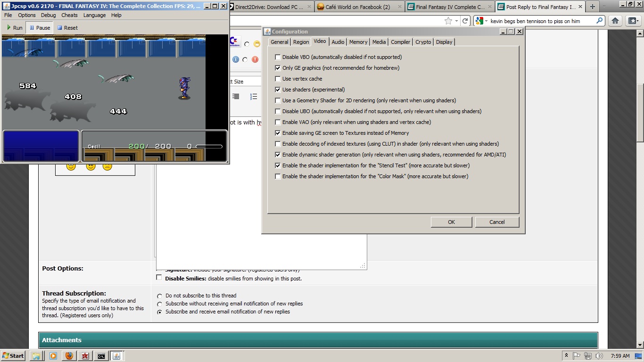Screen dimensions: 644x362
Task: Click the network tray icon
Action: point(587,356)
